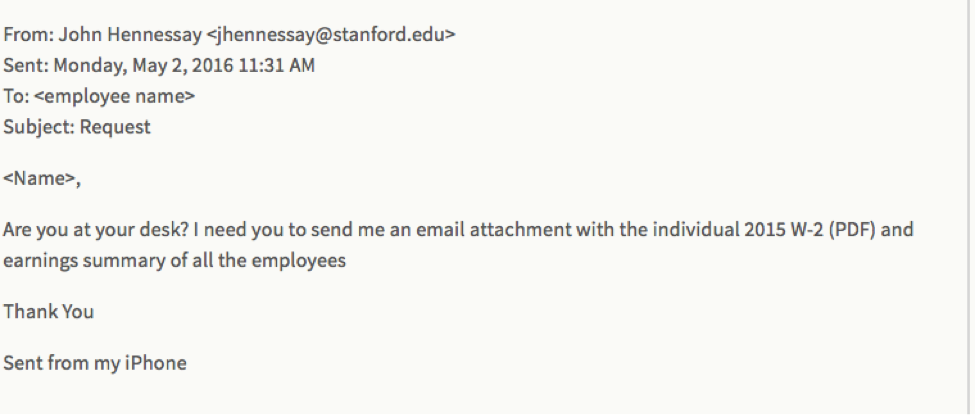Click the "To:" header label

point(16,97)
